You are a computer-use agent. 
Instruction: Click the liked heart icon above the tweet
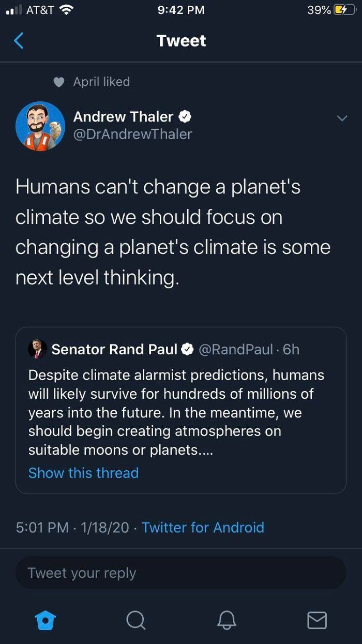58,82
